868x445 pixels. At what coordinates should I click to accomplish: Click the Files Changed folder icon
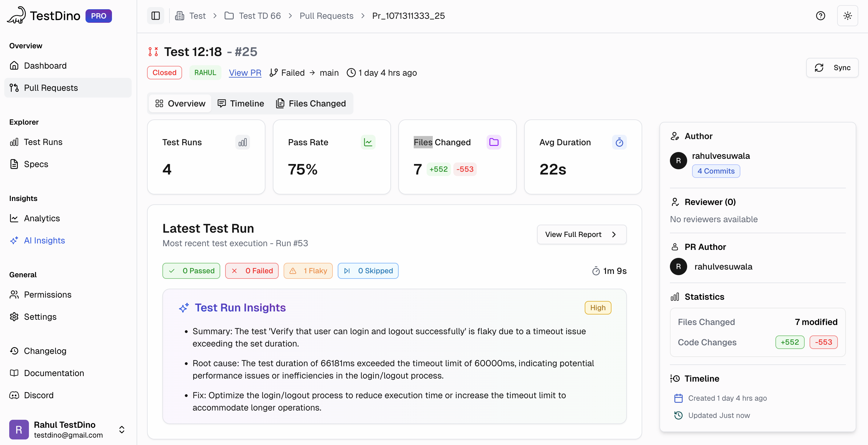[x=494, y=142]
